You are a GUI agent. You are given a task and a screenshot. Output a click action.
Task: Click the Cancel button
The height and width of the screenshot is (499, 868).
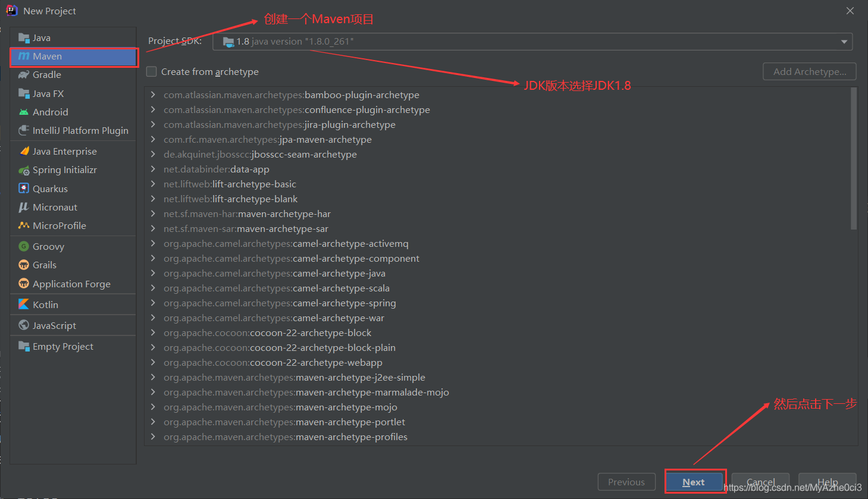(x=760, y=482)
